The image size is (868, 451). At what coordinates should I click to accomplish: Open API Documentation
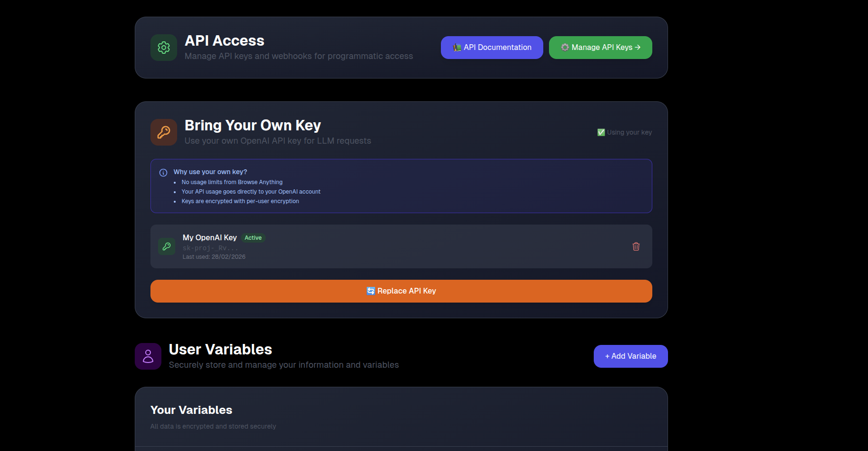coord(491,47)
